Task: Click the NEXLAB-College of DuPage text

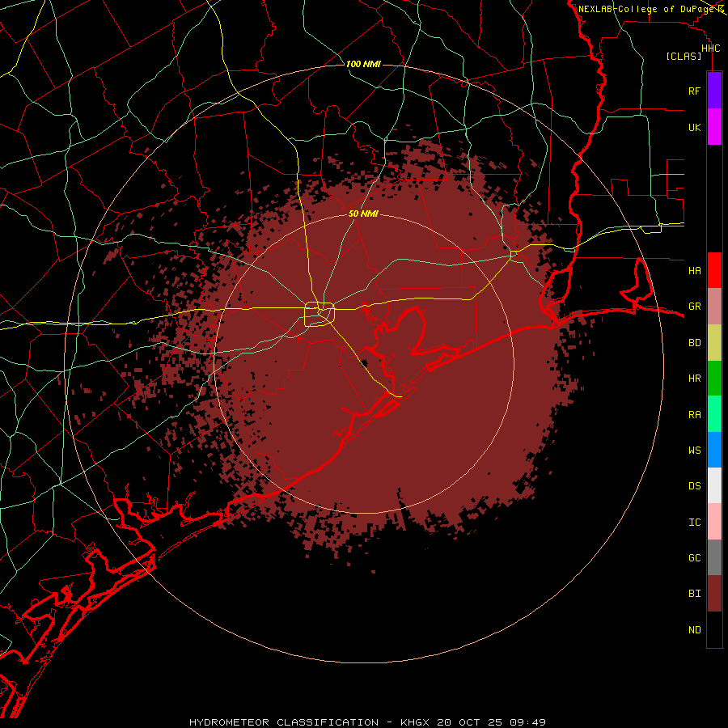Action: (646, 9)
